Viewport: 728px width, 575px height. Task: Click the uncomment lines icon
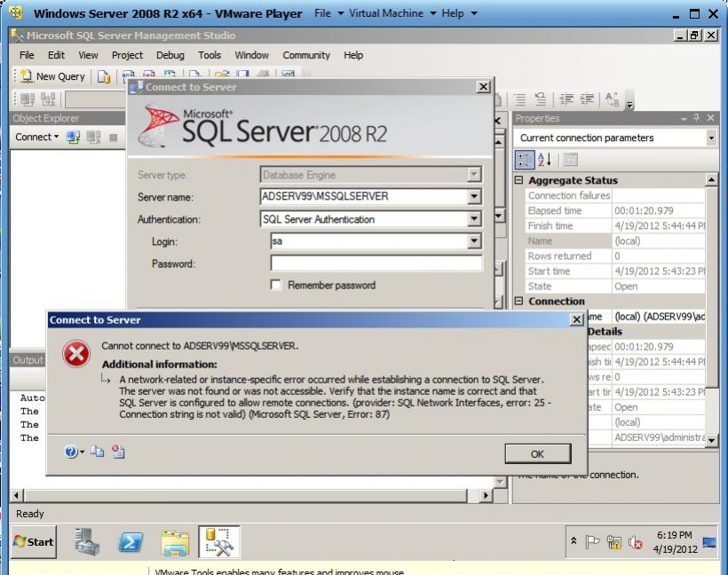541,99
